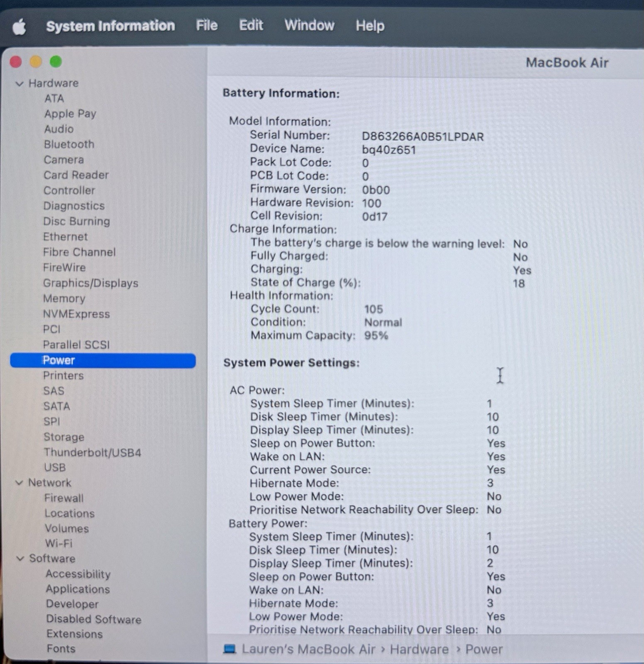Click the State of Charge value 18
Viewport: 644px width, 664px height.
coord(519,283)
